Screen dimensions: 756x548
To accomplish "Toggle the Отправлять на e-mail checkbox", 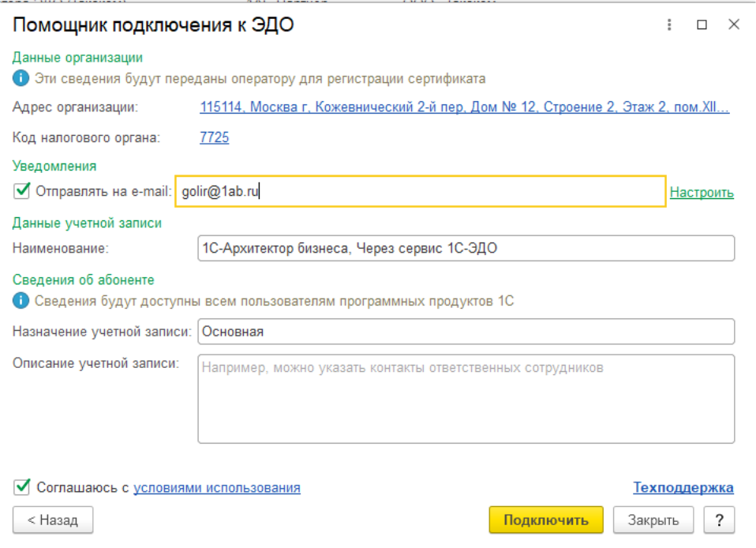I will (22, 191).
